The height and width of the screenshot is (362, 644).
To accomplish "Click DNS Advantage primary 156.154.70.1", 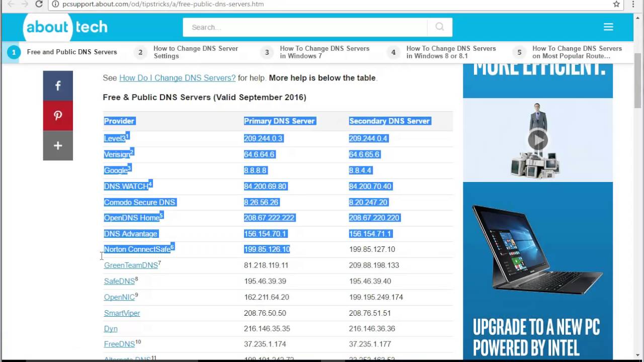I will [x=265, y=234].
